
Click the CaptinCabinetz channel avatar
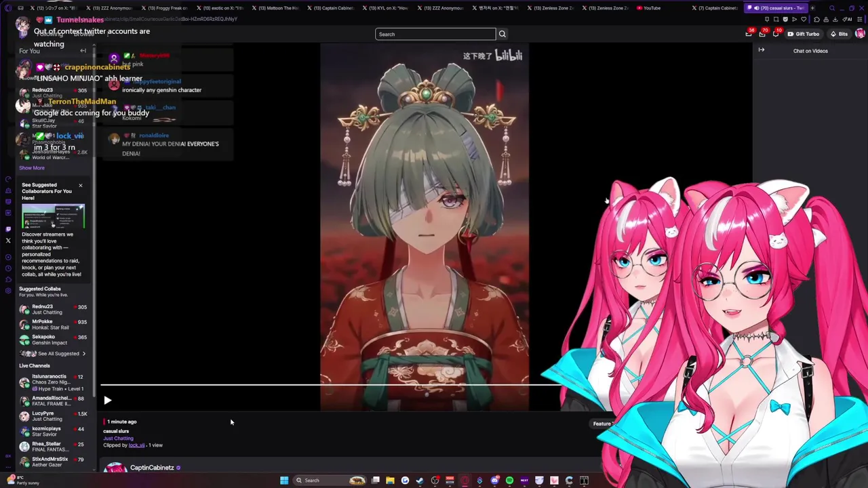pyautogui.click(x=115, y=468)
